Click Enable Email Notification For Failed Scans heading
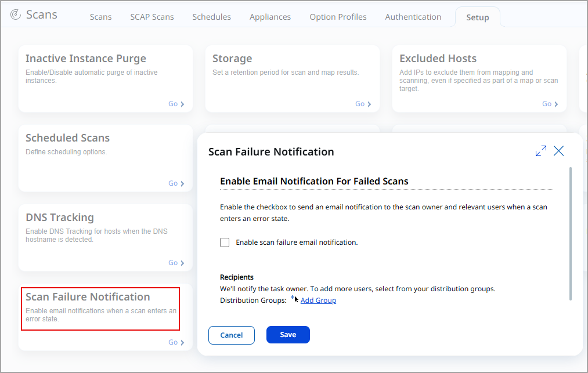588x373 pixels. (x=314, y=182)
